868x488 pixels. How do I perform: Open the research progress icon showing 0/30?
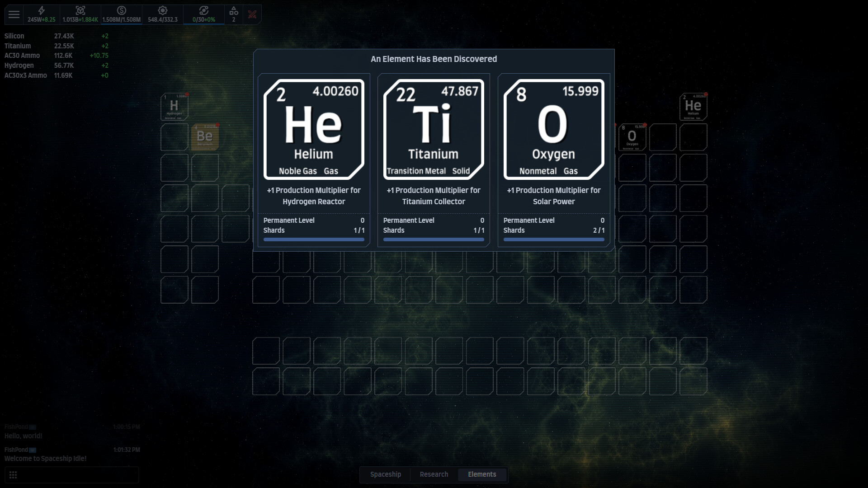tap(204, 11)
